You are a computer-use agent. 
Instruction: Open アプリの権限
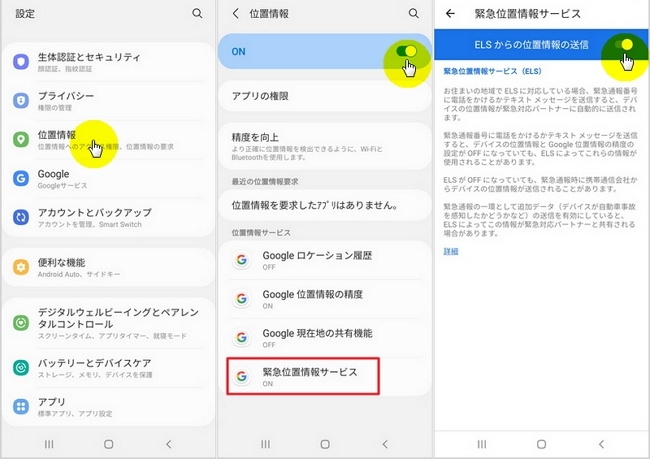pyautogui.click(x=325, y=96)
